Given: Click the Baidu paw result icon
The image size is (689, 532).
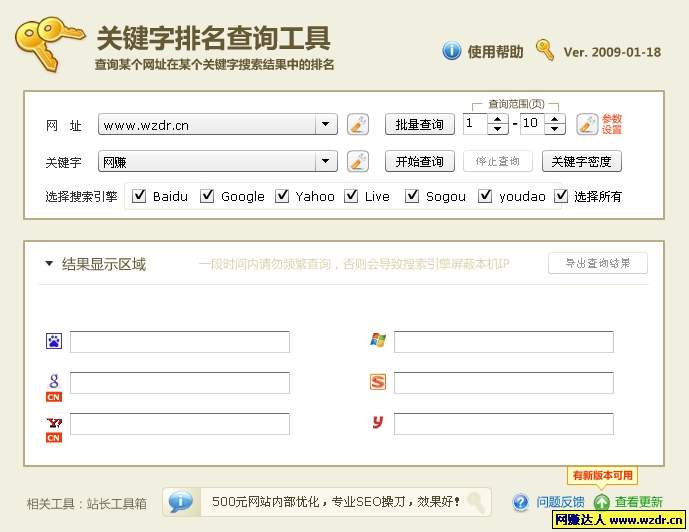Looking at the screenshot, I should point(54,341).
